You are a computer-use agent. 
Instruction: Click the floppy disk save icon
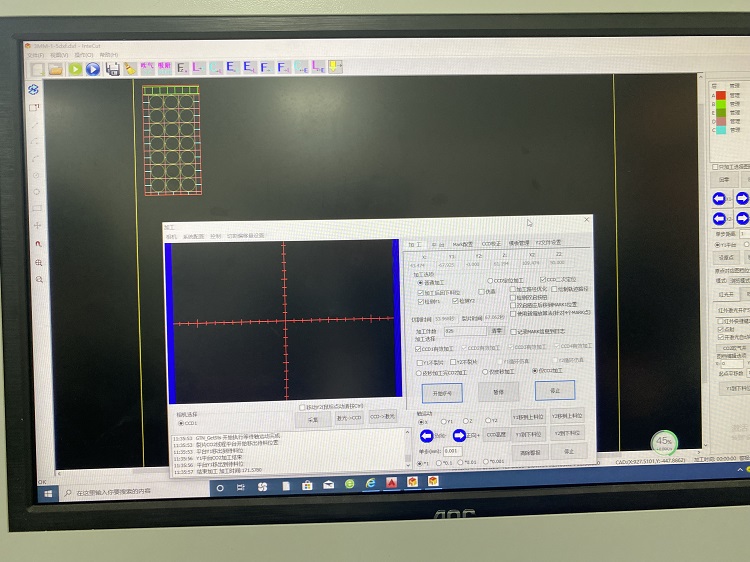pyautogui.click(x=112, y=68)
